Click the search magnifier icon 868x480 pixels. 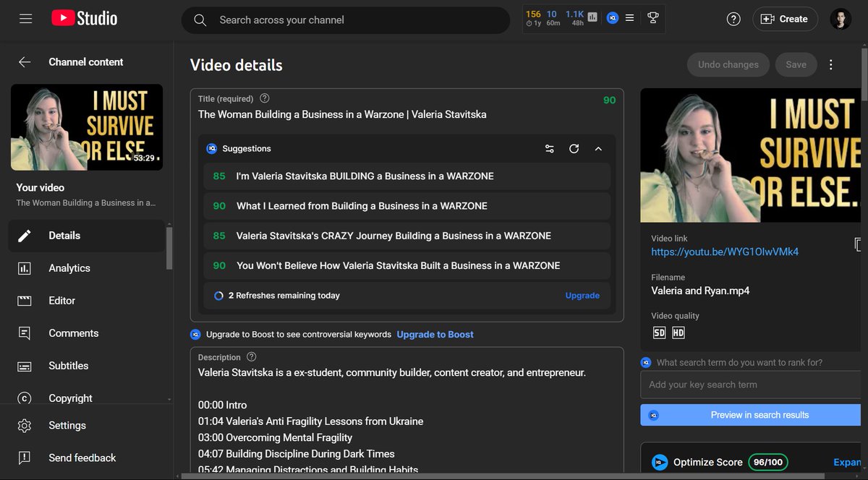point(200,20)
